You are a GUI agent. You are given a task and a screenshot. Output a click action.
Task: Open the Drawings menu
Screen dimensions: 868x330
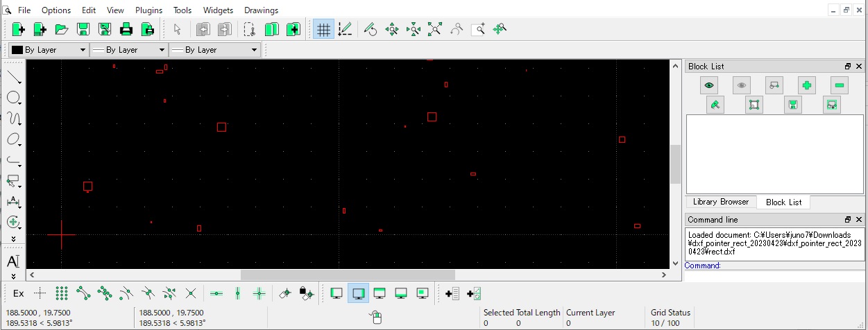tap(261, 10)
